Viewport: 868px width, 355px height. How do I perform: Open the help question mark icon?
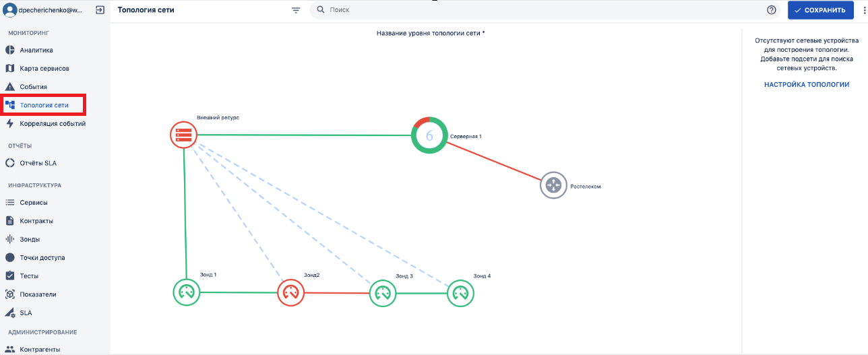tap(772, 10)
